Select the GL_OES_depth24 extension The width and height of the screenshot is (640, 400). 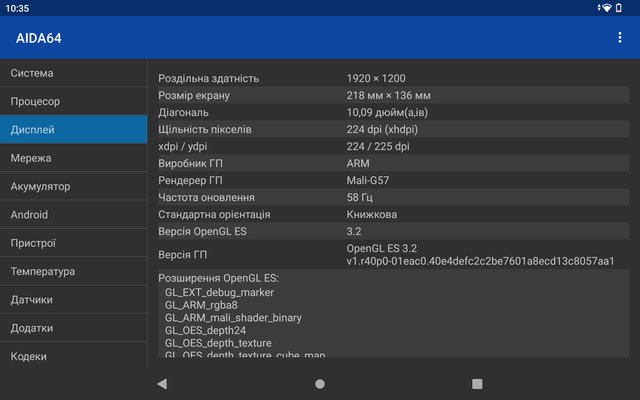click(205, 331)
